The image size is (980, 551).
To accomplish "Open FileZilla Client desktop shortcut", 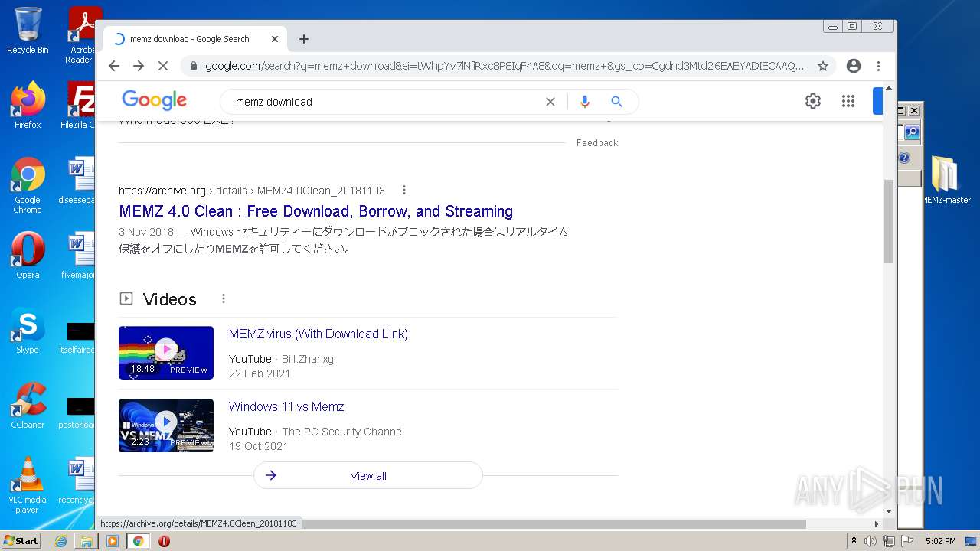I will [80, 105].
